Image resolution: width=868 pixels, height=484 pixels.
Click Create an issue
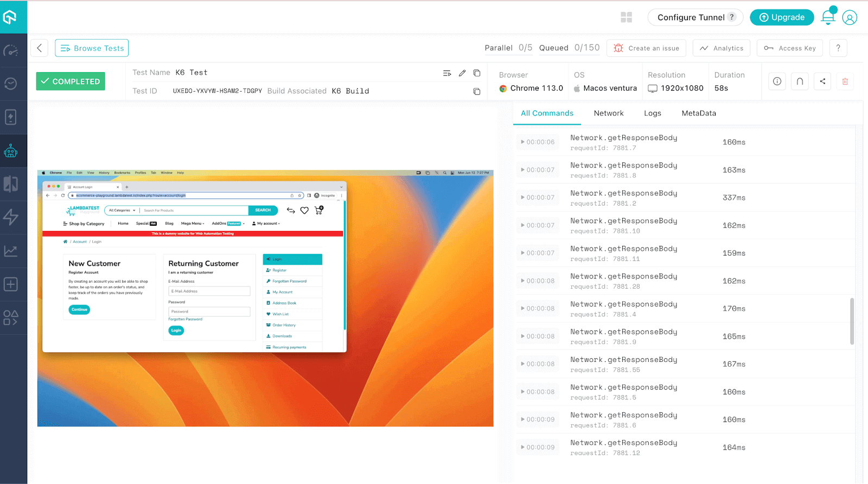click(x=646, y=48)
